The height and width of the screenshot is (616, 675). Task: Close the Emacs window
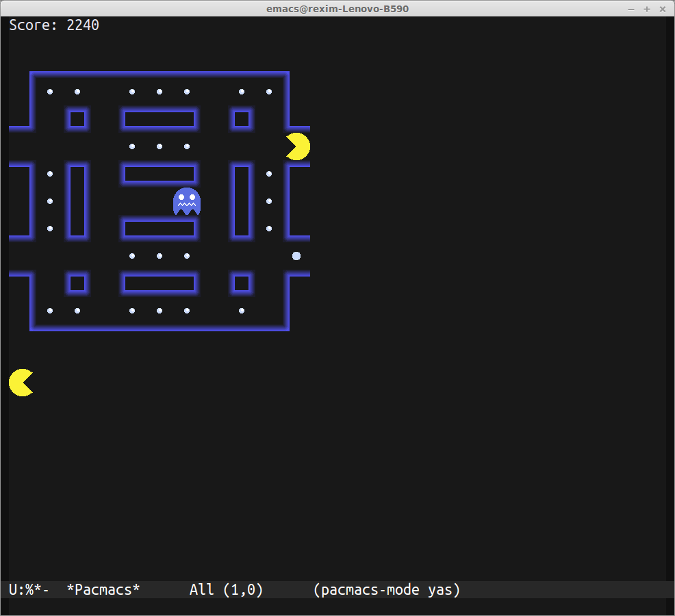click(663, 9)
